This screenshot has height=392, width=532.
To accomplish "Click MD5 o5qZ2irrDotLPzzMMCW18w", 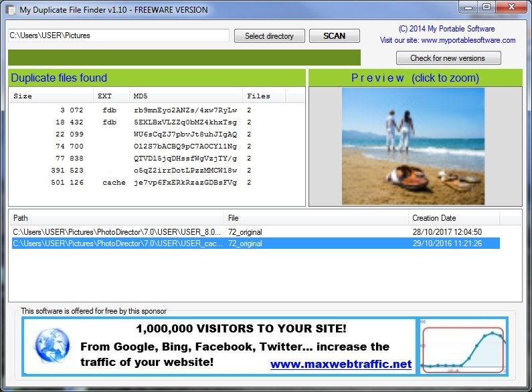I will (185, 170).
